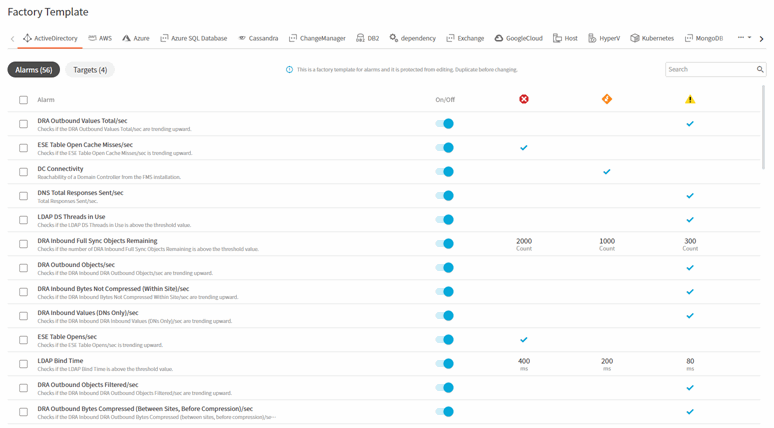Click the warning yellow triangle icon
This screenshot has height=428, width=774.
pyautogui.click(x=689, y=99)
